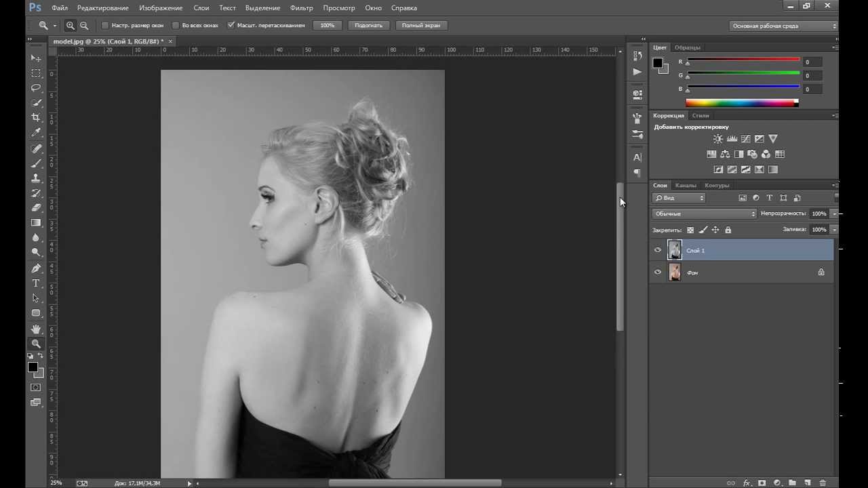Select the Horizontal Type tool
This screenshot has height=488, width=868.
(36, 283)
